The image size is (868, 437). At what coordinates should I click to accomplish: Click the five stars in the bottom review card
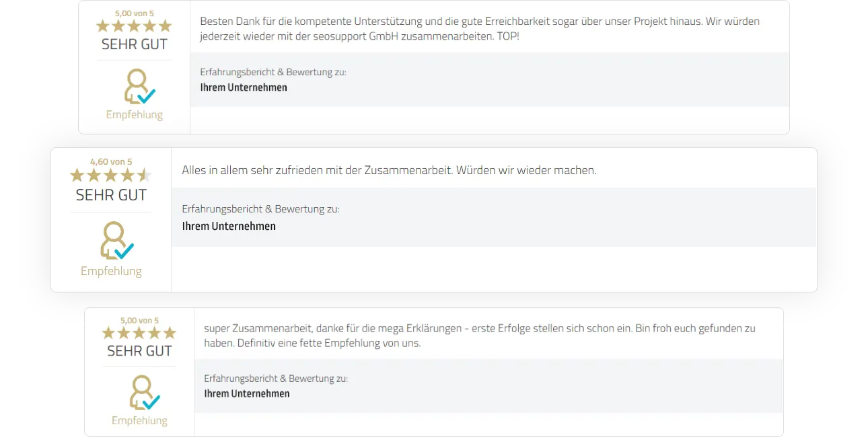click(139, 333)
